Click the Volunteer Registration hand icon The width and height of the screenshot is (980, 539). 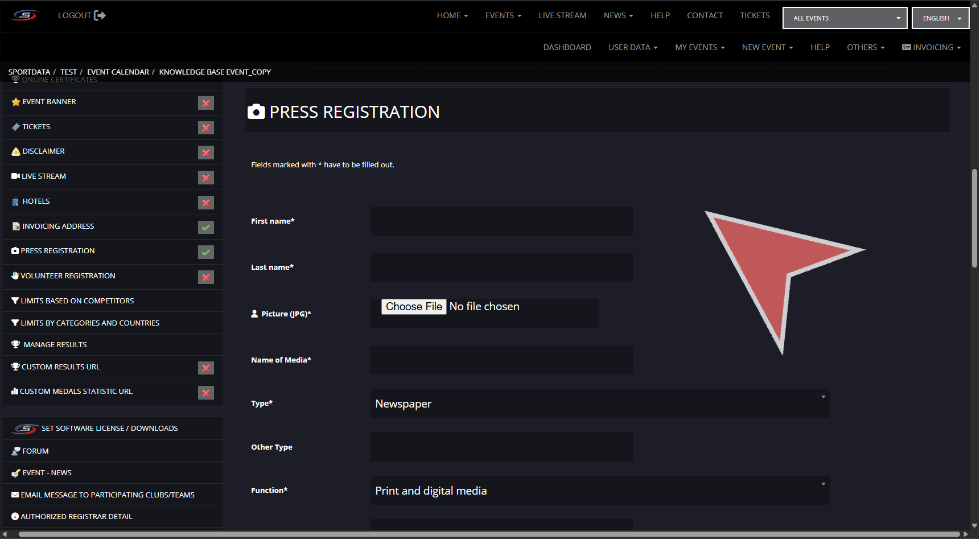tap(15, 276)
